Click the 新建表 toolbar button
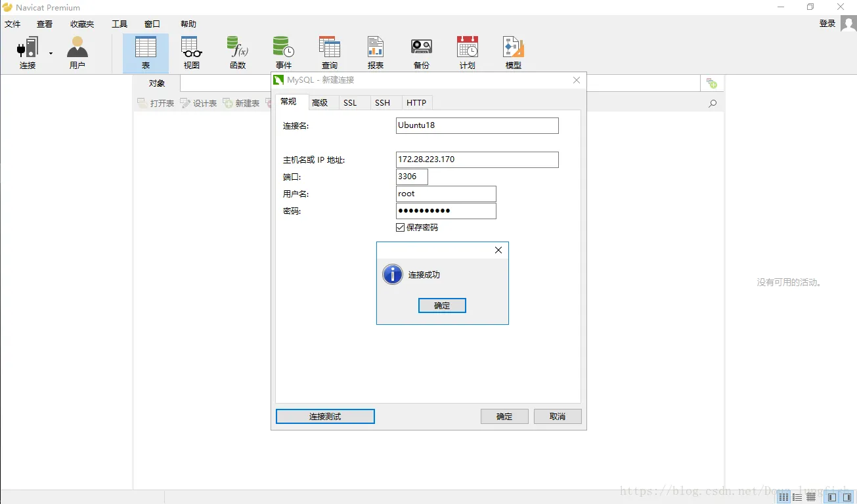857x504 pixels. click(x=241, y=103)
